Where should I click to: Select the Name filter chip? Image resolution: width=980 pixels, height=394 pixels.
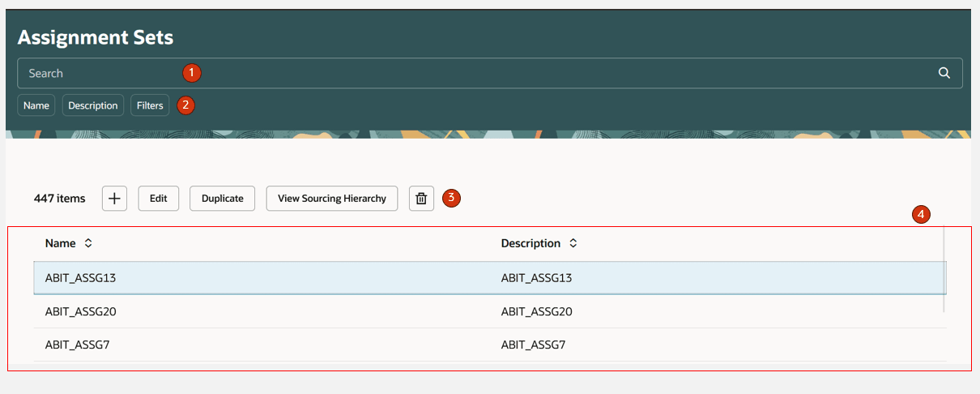click(x=36, y=105)
